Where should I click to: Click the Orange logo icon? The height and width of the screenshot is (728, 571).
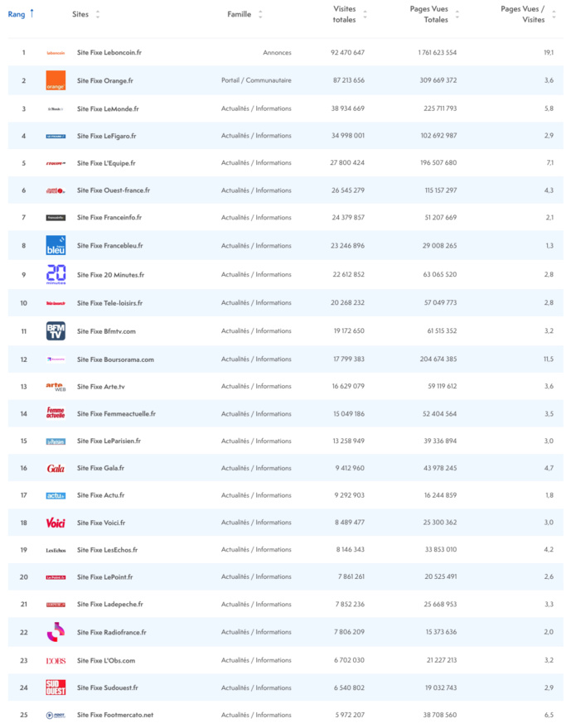56,80
